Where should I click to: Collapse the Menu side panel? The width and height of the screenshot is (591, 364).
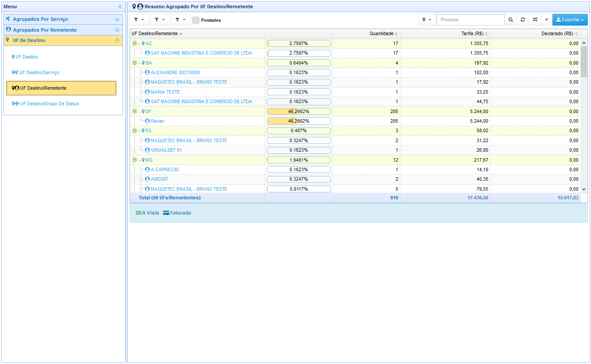point(120,6)
